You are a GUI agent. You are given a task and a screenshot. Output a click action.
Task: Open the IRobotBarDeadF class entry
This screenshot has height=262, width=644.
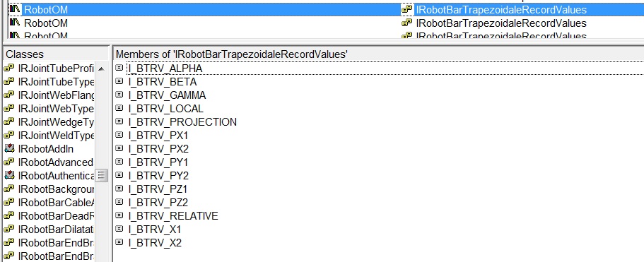[x=57, y=216]
